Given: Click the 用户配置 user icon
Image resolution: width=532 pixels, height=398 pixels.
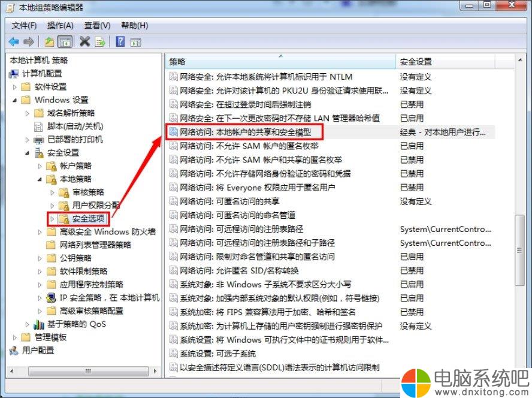Looking at the screenshot, I should (14, 350).
